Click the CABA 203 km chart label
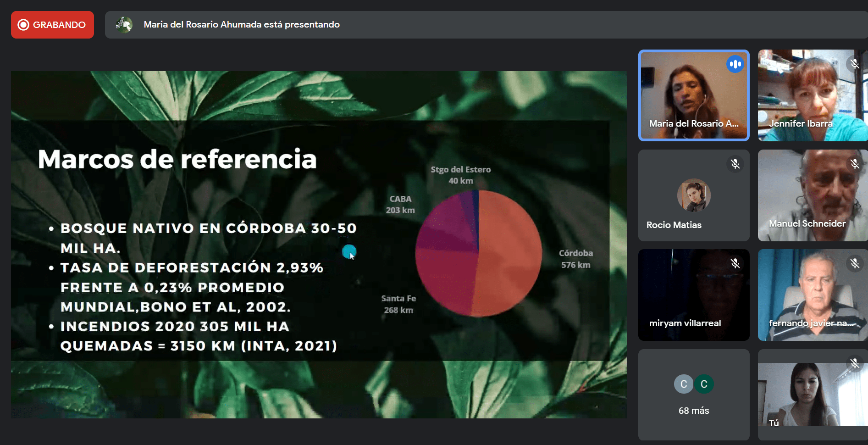The width and height of the screenshot is (868, 445). 400,204
